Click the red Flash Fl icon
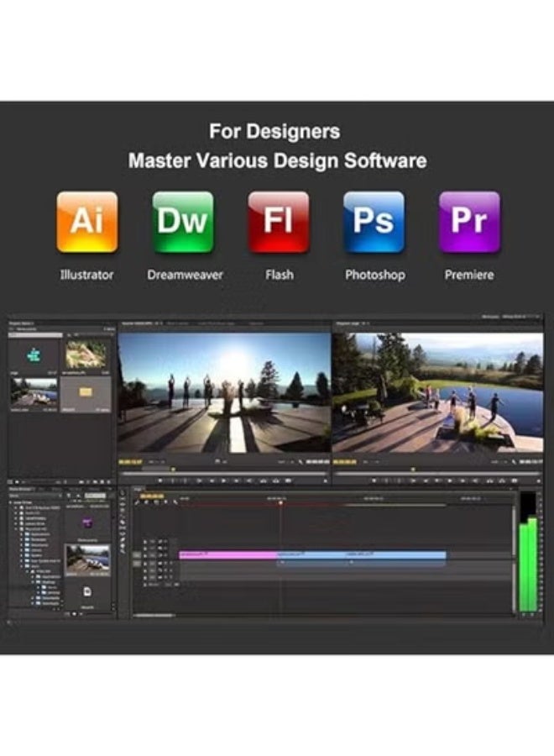Screen dimensions: 554x756 tap(279, 222)
